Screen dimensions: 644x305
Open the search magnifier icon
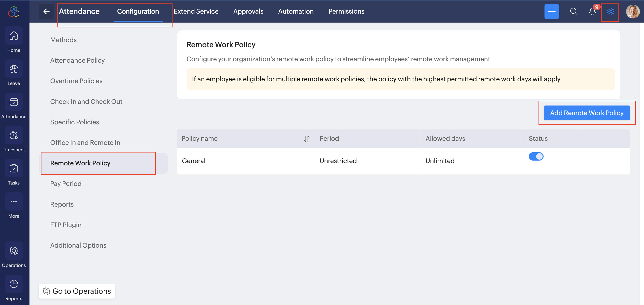click(574, 12)
